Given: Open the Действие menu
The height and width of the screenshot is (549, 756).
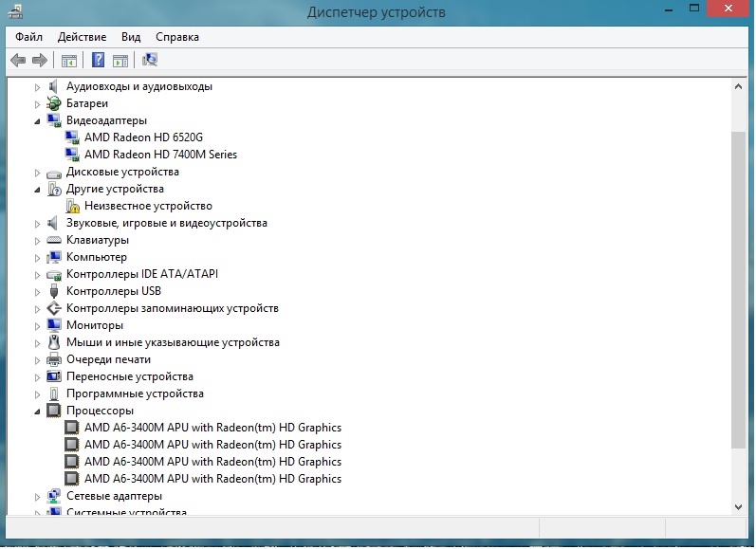Looking at the screenshot, I should pyautogui.click(x=82, y=37).
